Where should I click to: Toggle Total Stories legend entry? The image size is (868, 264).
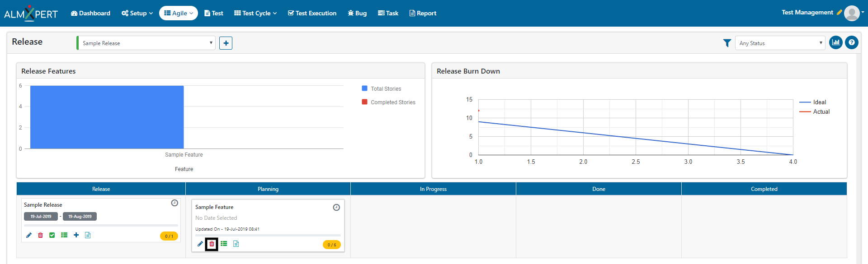coord(386,89)
